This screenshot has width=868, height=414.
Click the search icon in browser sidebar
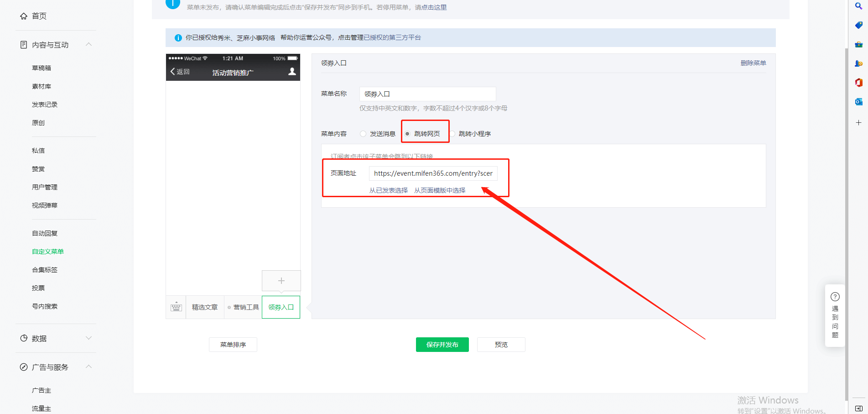tap(859, 6)
